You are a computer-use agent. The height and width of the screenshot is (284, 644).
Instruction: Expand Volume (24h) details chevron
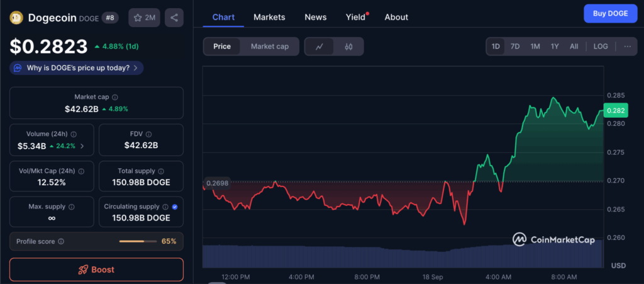(x=82, y=145)
